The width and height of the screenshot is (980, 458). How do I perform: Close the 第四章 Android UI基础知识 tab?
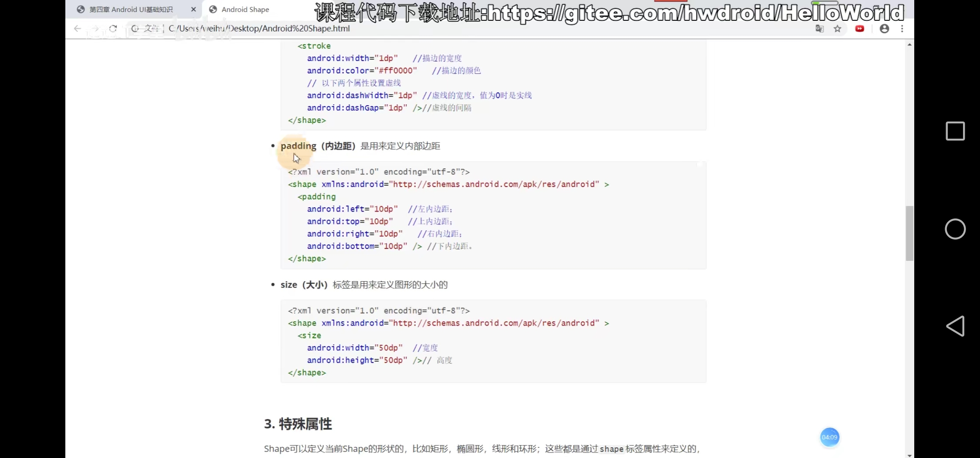pos(193,9)
